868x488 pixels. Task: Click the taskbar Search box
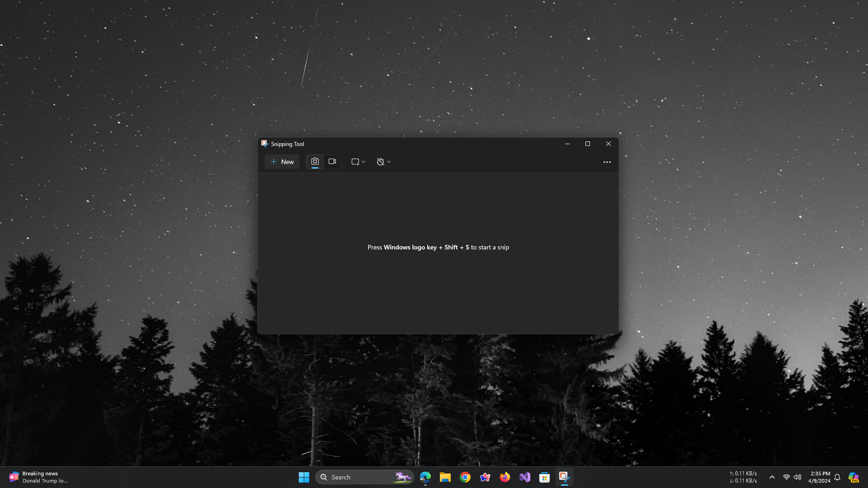[357, 477]
